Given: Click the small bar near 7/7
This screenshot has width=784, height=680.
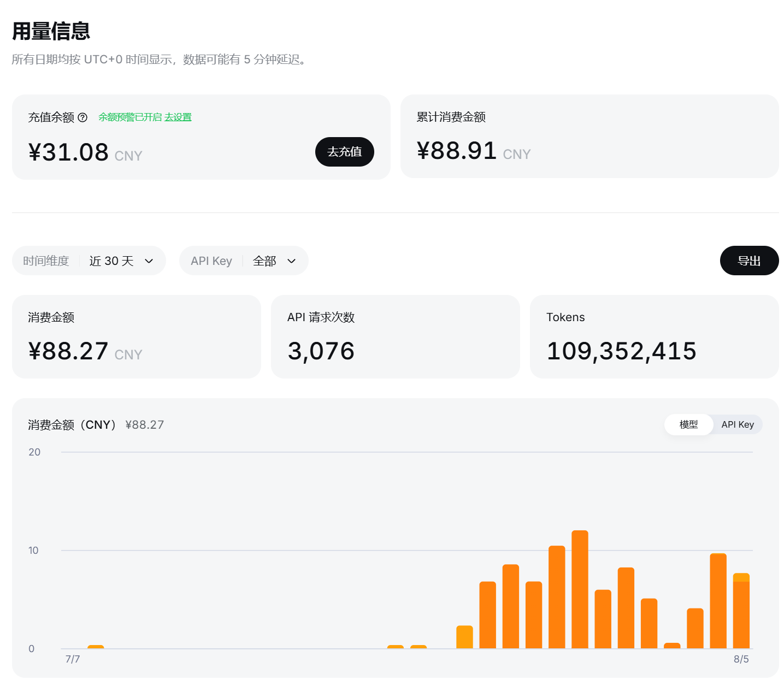Looking at the screenshot, I should (96, 647).
